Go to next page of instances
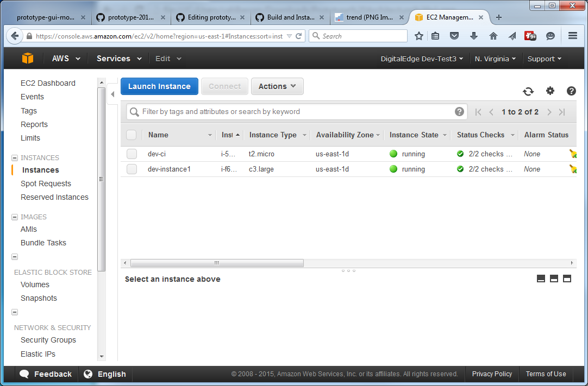 [549, 112]
